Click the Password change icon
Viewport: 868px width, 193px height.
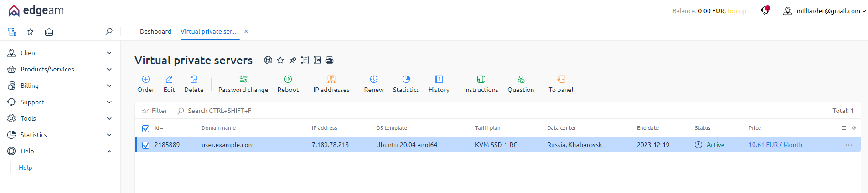point(243,80)
